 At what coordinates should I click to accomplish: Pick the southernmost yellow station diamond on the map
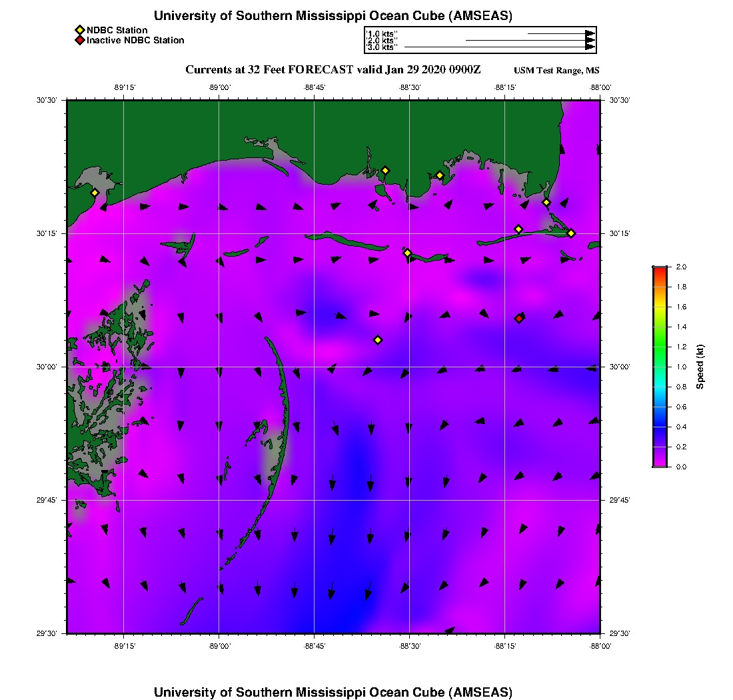[x=378, y=340]
